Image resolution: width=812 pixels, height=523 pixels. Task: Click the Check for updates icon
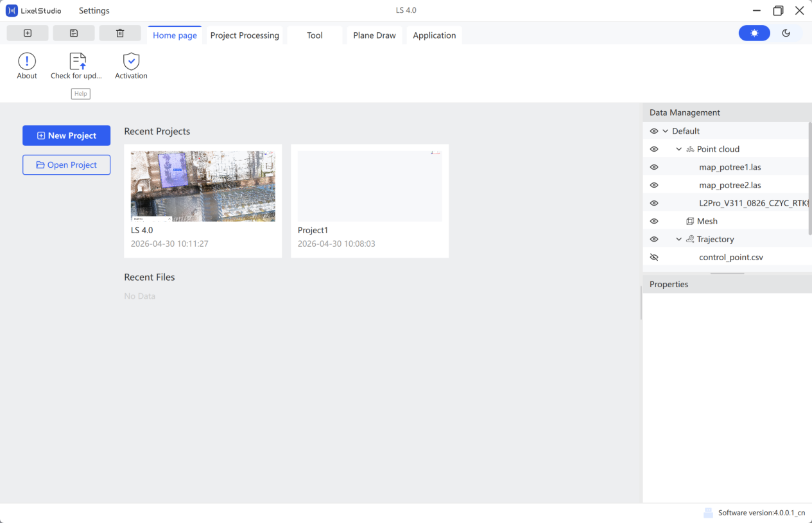click(78, 62)
